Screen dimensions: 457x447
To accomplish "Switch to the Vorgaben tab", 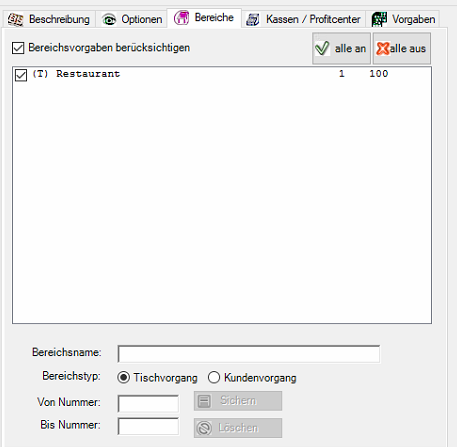I will (403, 19).
